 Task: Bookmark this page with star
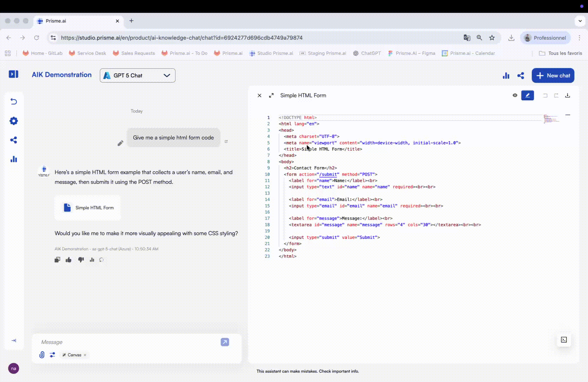[x=492, y=37]
